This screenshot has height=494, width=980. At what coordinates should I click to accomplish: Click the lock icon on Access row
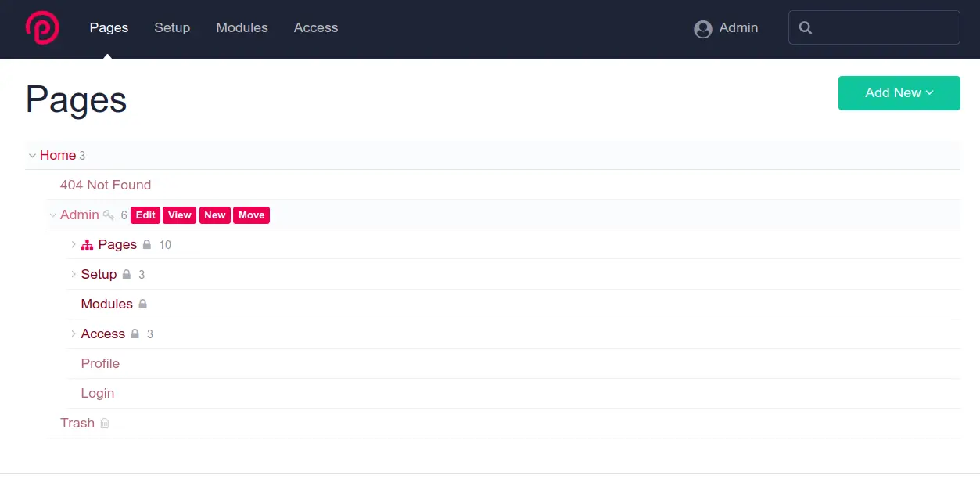[x=135, y=334]
